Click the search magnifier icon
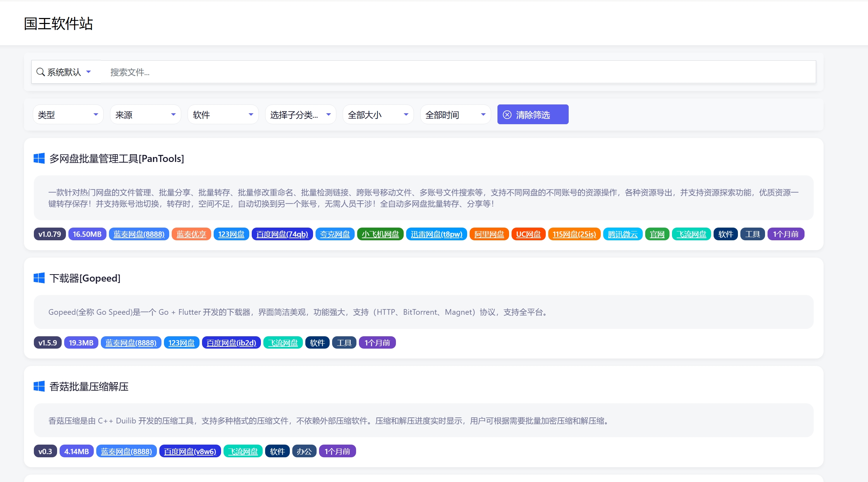This screenshot has width=868, height=482. (x=41, y=72)
